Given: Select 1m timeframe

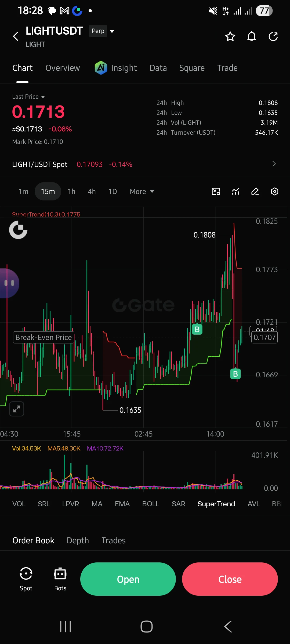Looking at the screenshot, I should (23, 191).
